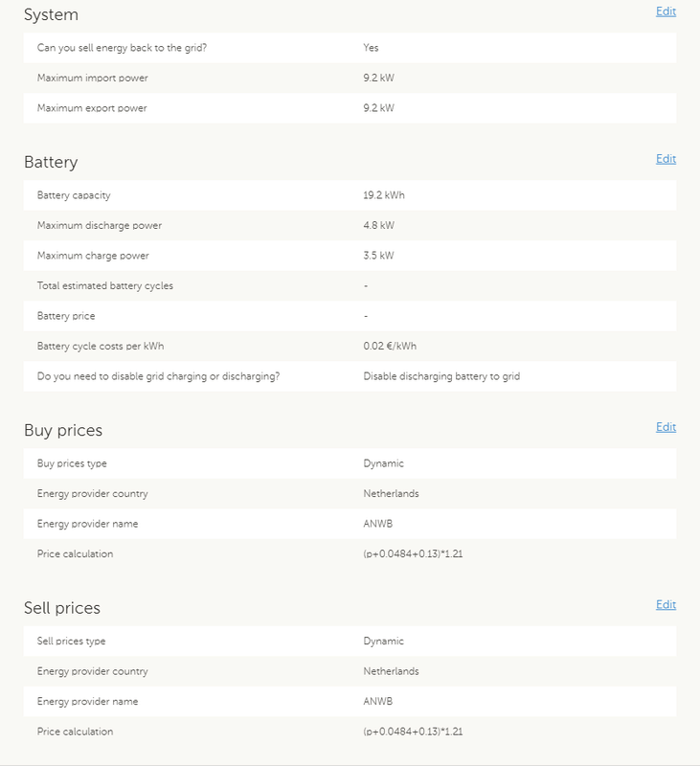Click the Maximum charge power label

click(93, 257)
